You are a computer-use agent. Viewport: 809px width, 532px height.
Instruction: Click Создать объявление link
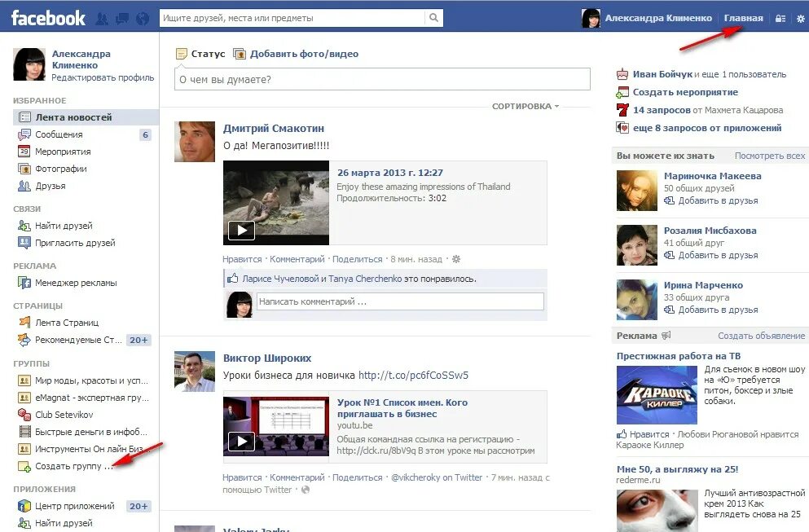coord(761,336)
